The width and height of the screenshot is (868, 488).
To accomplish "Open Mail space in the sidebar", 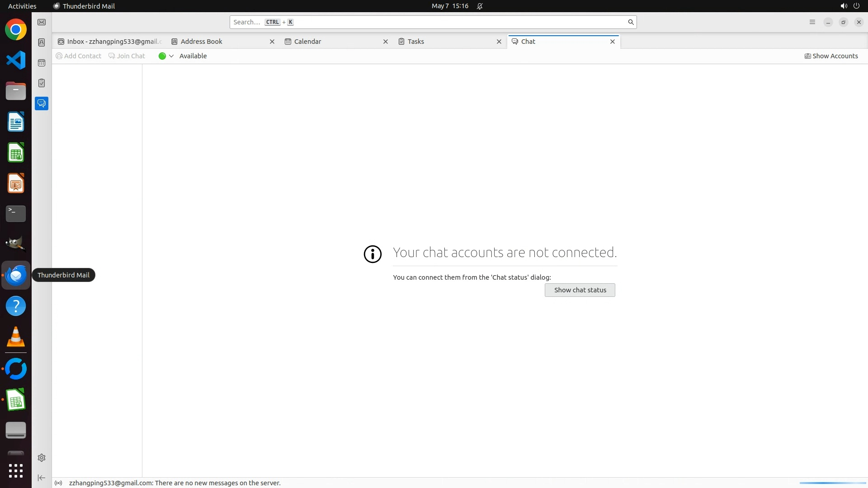I will (42, 22).
